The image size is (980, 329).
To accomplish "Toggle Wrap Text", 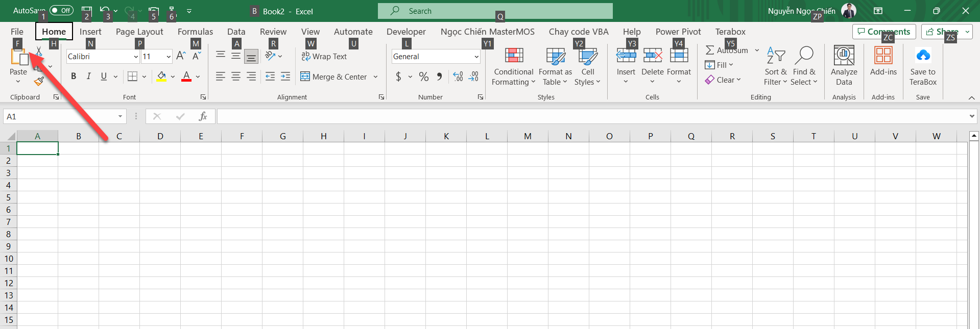I will click(324, 56).
